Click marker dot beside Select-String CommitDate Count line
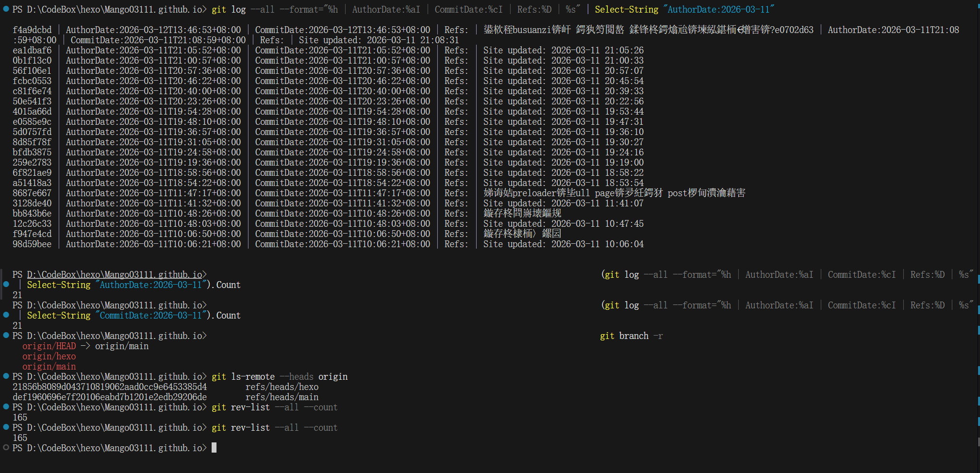The image size is (980, 473). click(6, 315)
